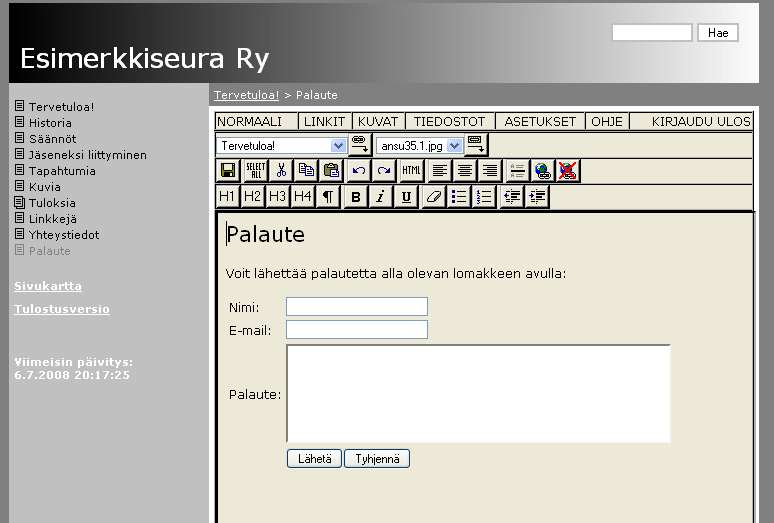Open the Tervetuloa! page dropdown
This screenshot has height=523, width=774.
(338, 146)
